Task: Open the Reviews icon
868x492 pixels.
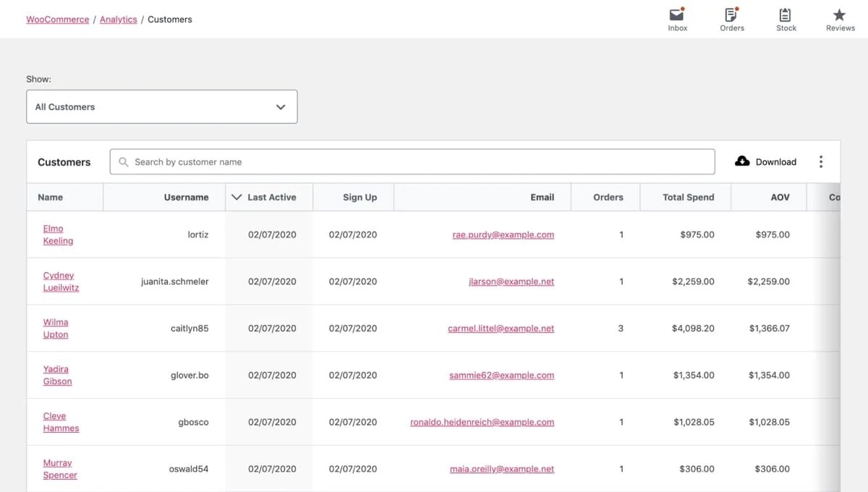Action: tap(839, 14)
